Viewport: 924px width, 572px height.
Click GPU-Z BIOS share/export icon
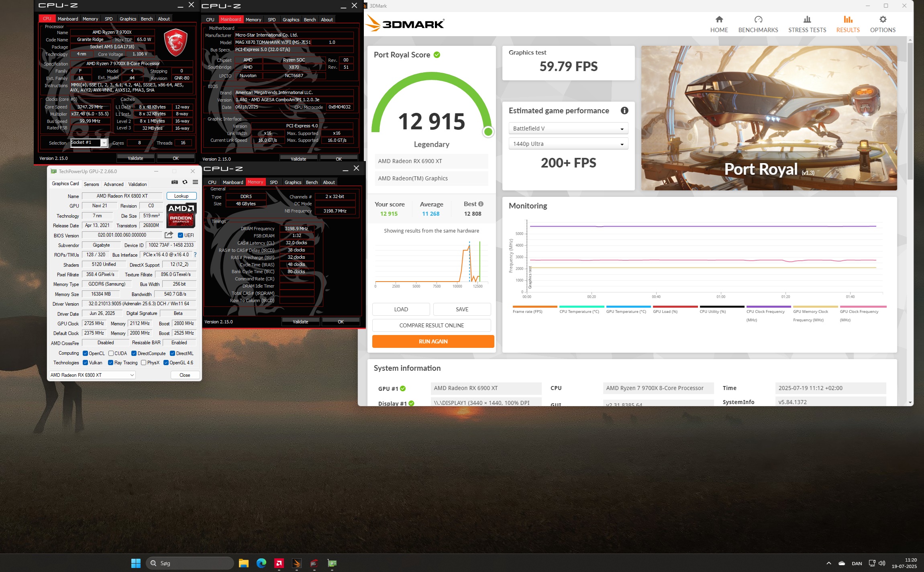[x=169, y=235]
